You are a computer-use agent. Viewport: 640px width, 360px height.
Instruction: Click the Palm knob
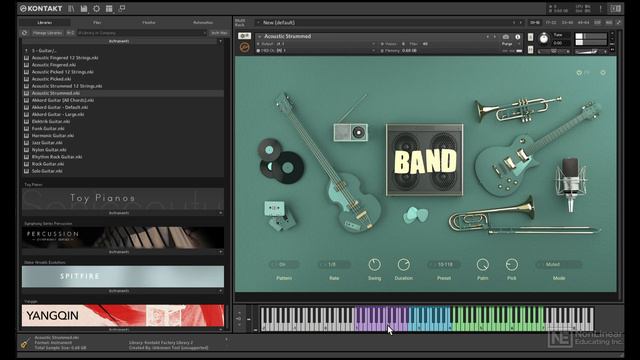pyautogui.click(x=482, y=264)
